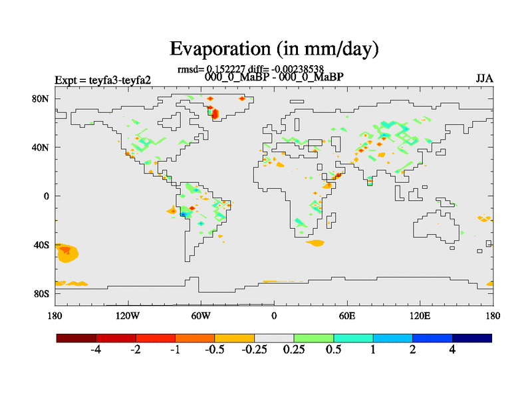Click the blue swatch between 2 and 4

432,338
